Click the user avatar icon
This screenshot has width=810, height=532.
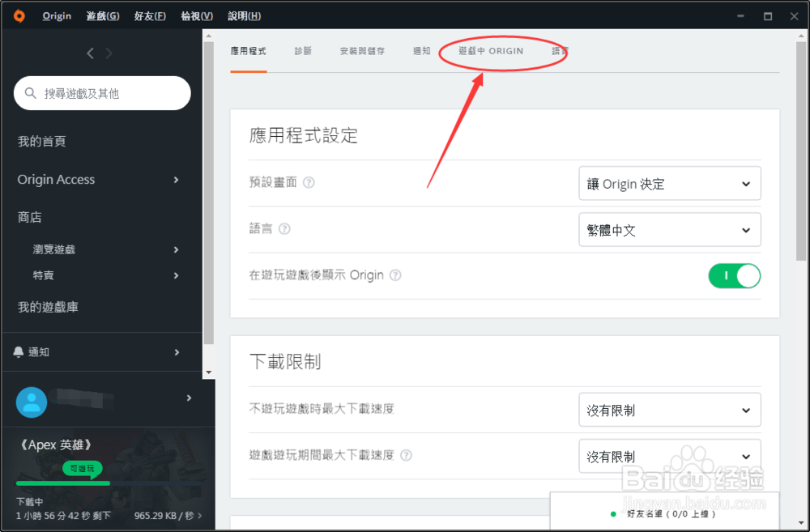click(32, 402)
